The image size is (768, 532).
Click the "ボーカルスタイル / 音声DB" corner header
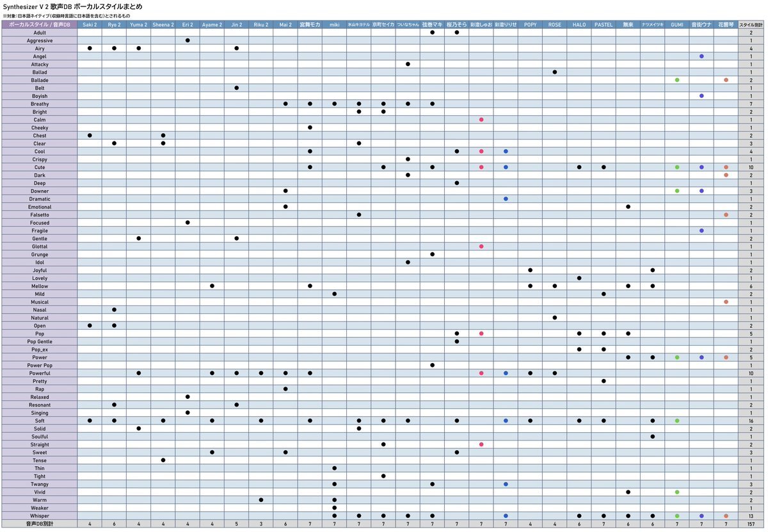click(40, 24)
